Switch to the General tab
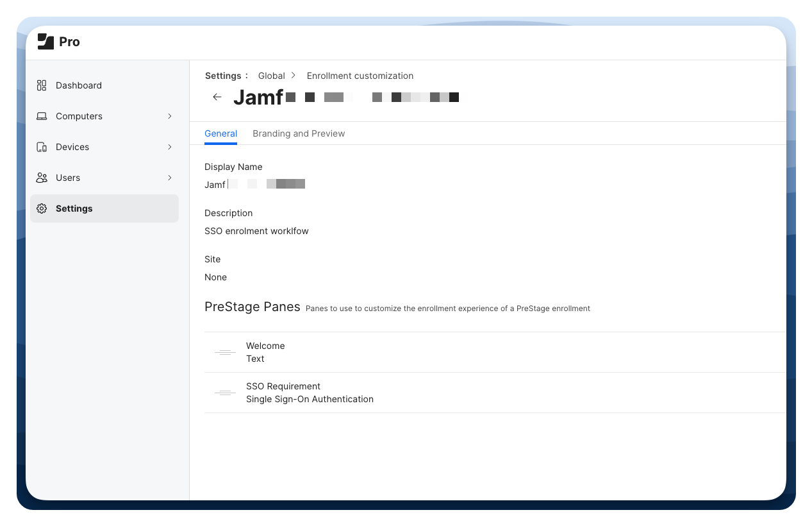The image size is (812, 526). click(x=220, y=133)
